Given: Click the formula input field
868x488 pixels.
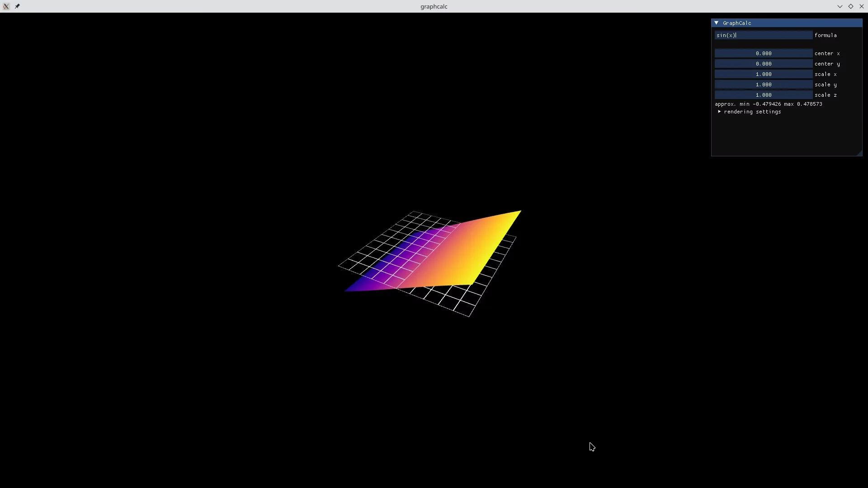Looking at the screenshot, I should [x=764, y=35].
